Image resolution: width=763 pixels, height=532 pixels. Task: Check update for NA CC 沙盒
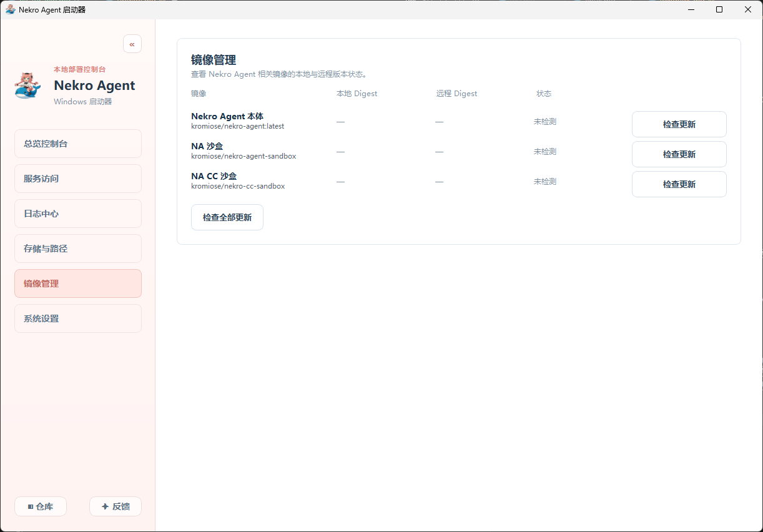[x=679, y=184]
